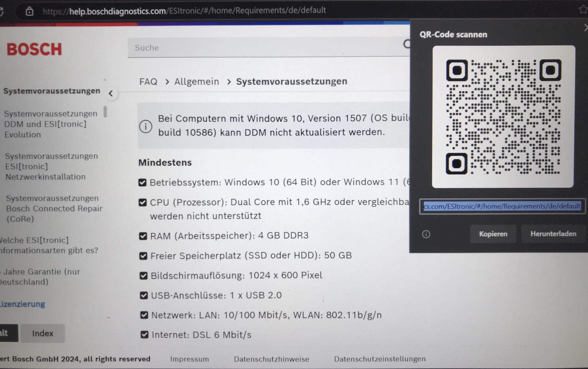Click the lock icon in address bar
The image size is (588, 369).
coord(29,11)
